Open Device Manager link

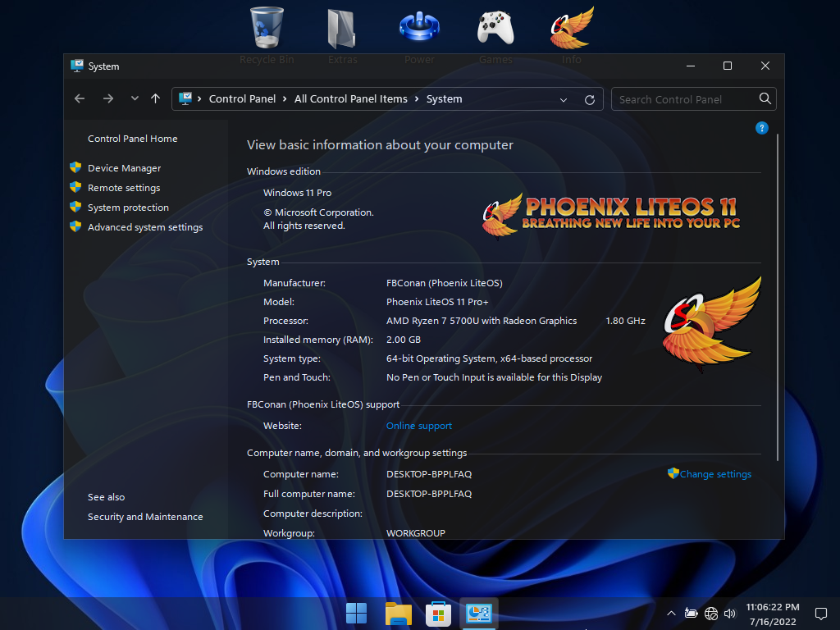point(125,168)
